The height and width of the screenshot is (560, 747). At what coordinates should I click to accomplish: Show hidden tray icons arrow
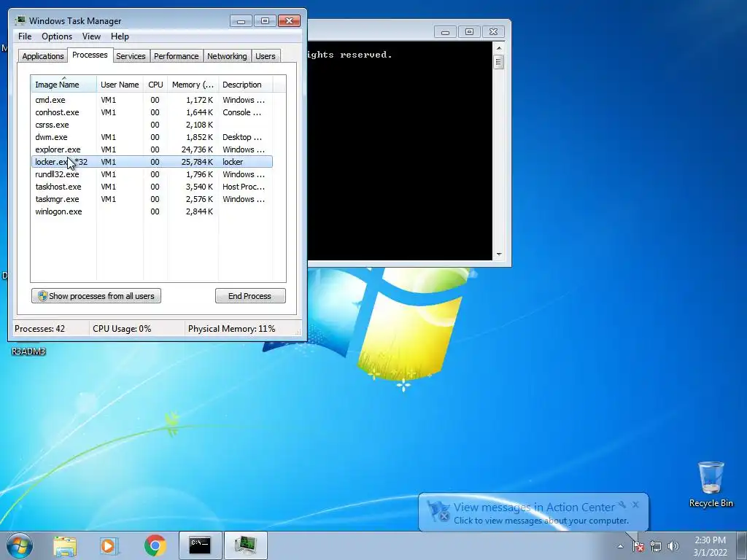pos(620,547)
